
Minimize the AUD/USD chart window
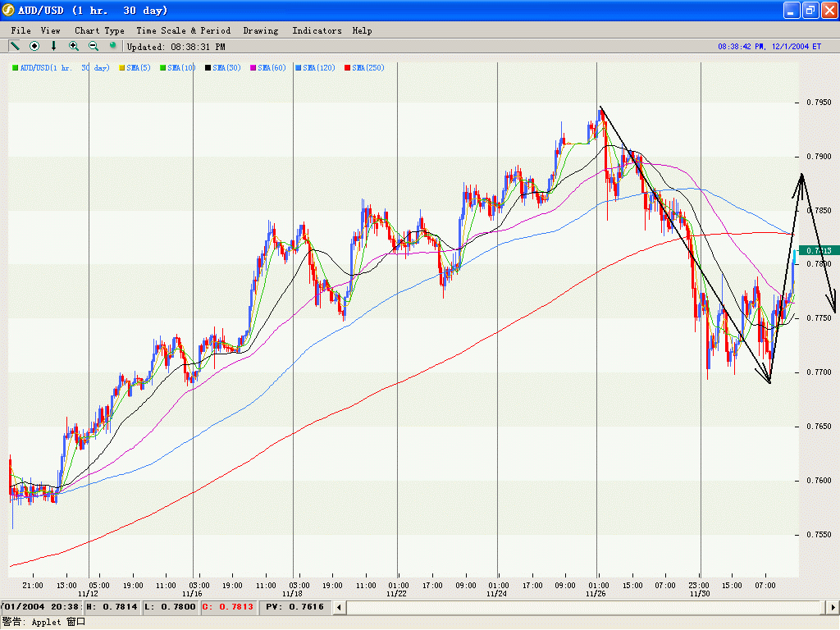click(792, 10)
